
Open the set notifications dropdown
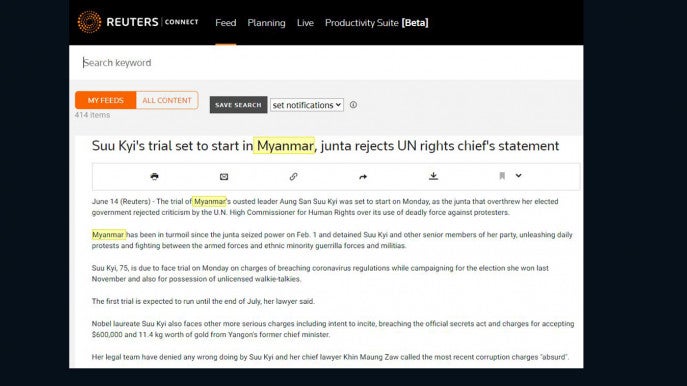(x=307, y=105)
